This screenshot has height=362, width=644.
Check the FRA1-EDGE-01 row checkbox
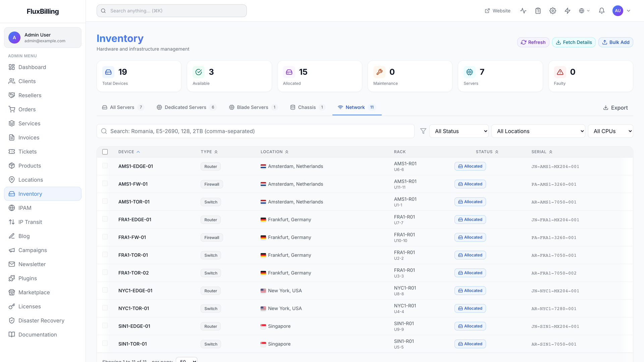click(105, 219)
